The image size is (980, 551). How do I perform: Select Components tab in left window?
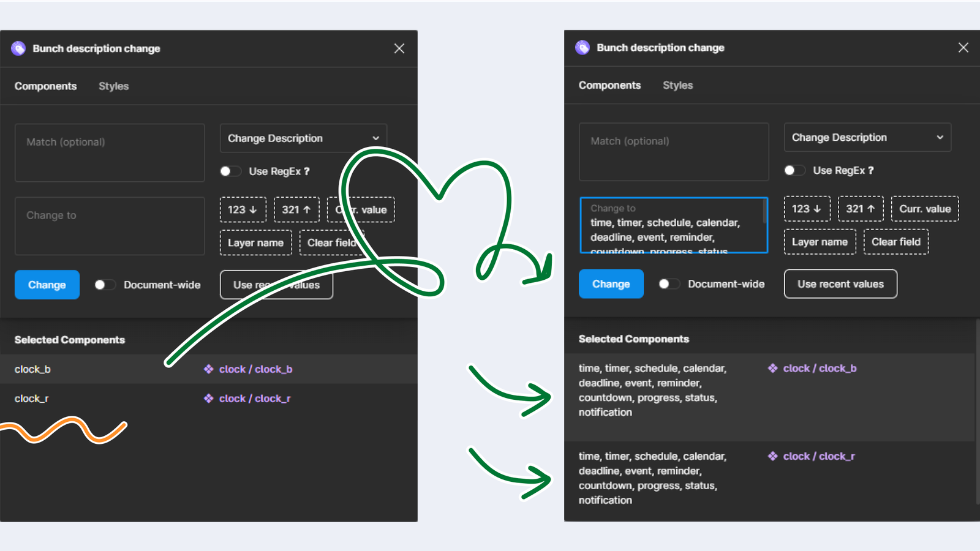pos(46,86)
